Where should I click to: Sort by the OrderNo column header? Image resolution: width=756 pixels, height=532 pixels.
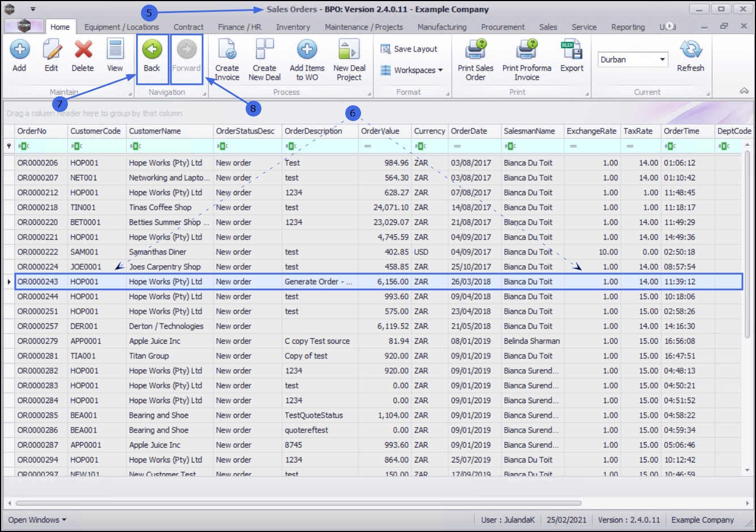(41, 131)
